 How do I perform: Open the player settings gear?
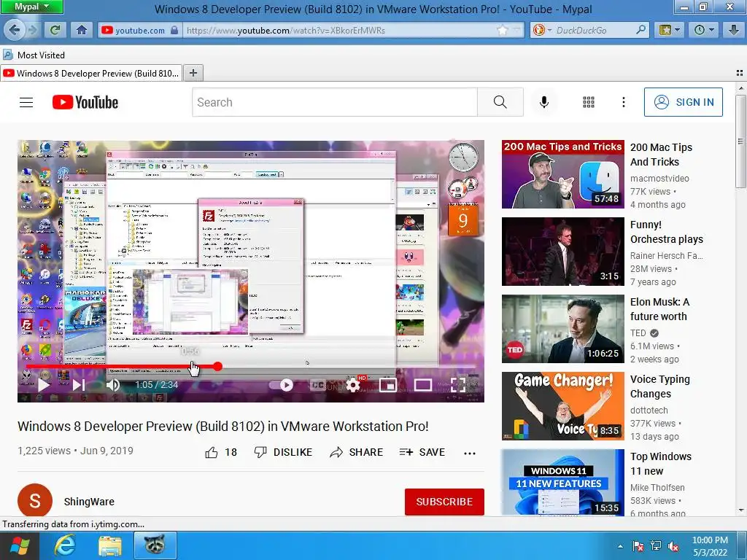click(x=353, y=385)
